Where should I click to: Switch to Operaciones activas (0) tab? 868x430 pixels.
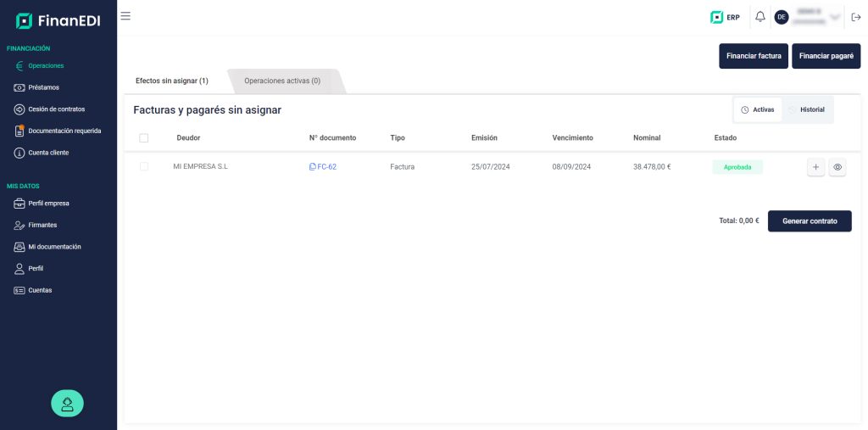pyautogui.click(x=282, y=81)
